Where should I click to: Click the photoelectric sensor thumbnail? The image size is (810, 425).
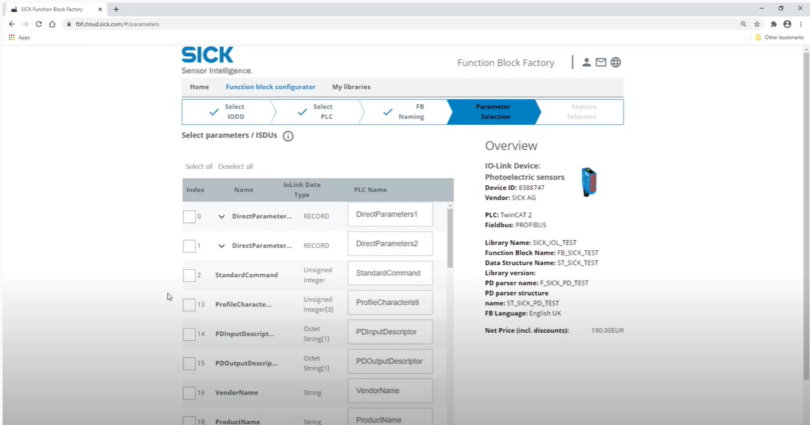[x=589, y=182]
